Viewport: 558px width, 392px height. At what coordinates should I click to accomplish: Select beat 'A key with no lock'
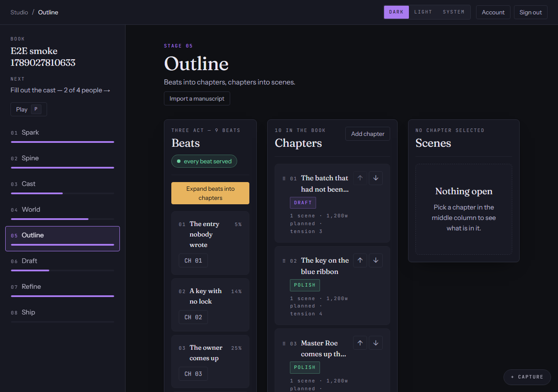coord(210,304)
